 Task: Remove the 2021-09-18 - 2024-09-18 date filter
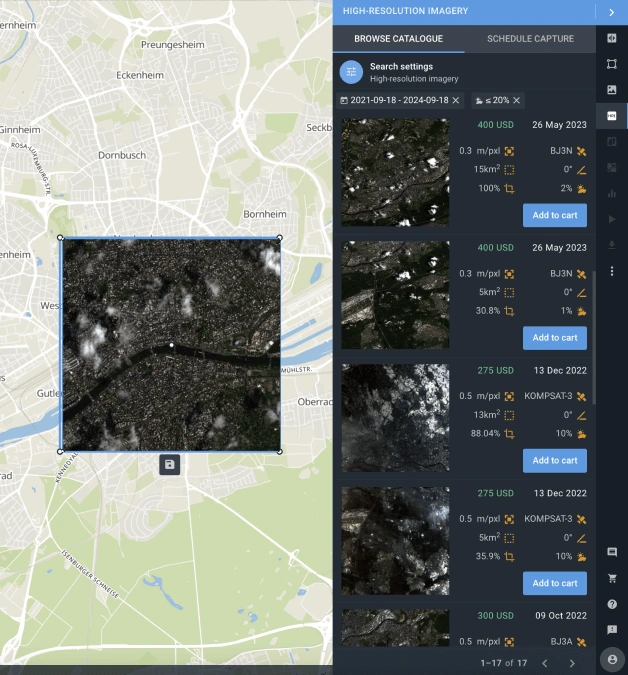click(x=456, y=100)
